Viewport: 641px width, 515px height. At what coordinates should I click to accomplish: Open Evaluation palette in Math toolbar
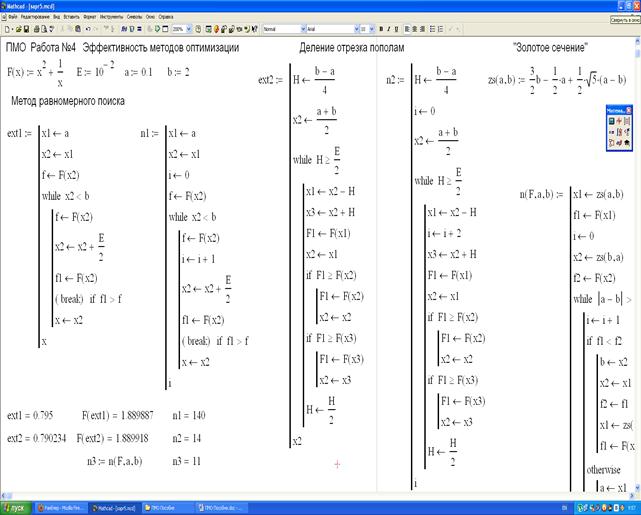pyautogui.click(x=612, y=132)
